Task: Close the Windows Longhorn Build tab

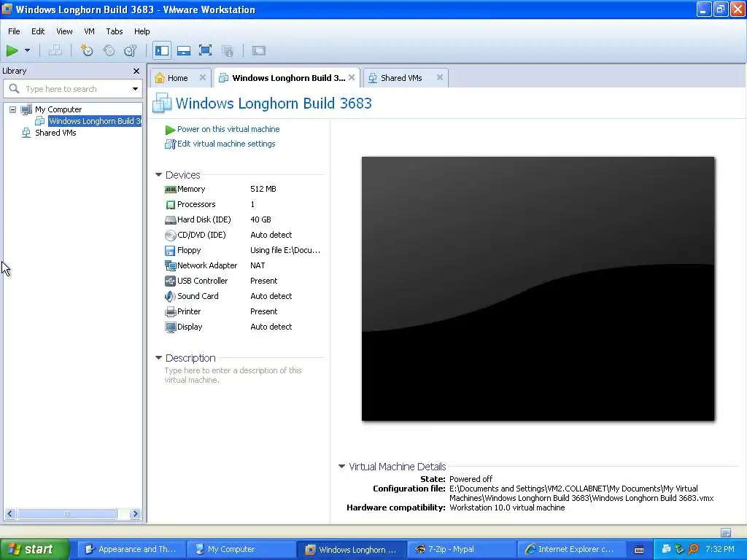Action: [352, 77]
